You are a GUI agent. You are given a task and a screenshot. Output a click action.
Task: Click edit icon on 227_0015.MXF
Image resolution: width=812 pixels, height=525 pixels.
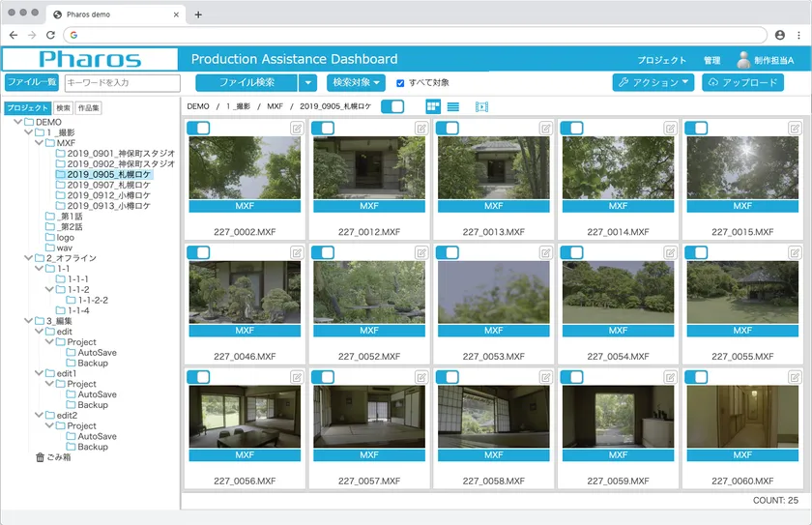[x=795, y=129]
